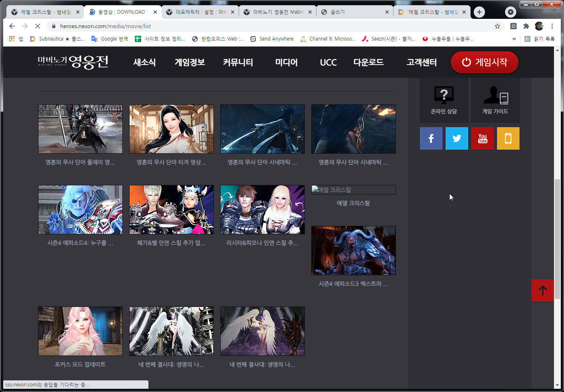Stop page loading with X button
Screen dimensions: 564x392
(x=38, y=26)
